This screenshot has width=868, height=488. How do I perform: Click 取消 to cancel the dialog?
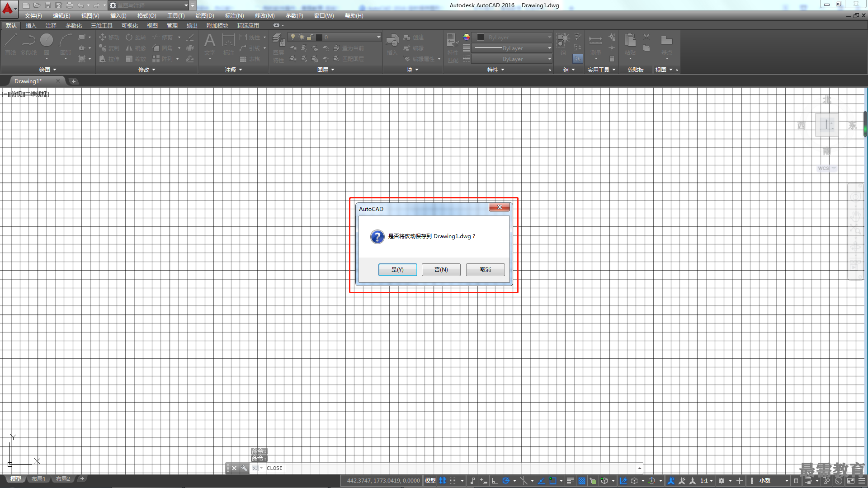[485, 270]
